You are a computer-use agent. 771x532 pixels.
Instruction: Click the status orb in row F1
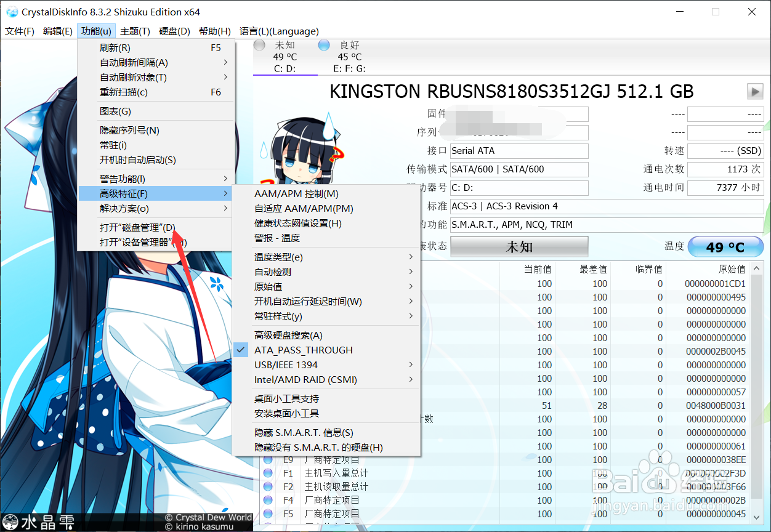point(268,474)
